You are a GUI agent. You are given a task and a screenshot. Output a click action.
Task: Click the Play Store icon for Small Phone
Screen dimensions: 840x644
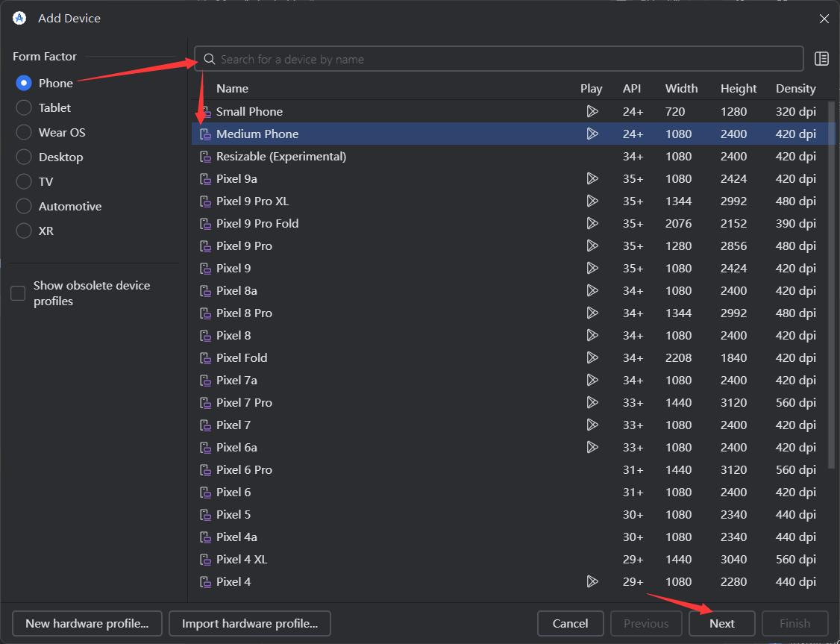(x=592, y=111)
